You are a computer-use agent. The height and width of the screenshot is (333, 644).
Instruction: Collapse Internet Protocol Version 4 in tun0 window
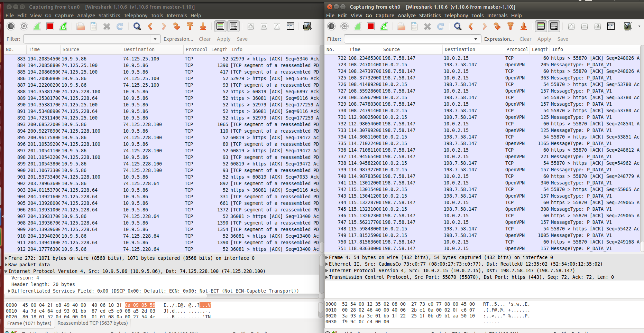point(6,271)
